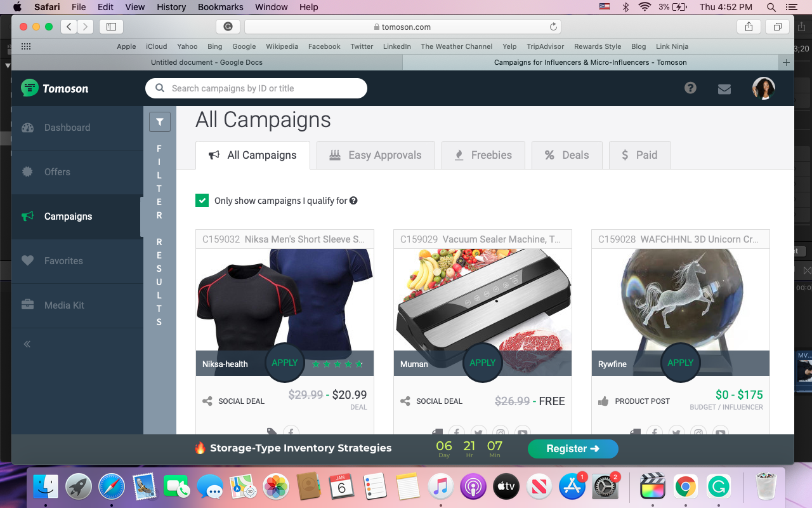Open the Niksa Men's Short Sleeve shirt image

285,298
